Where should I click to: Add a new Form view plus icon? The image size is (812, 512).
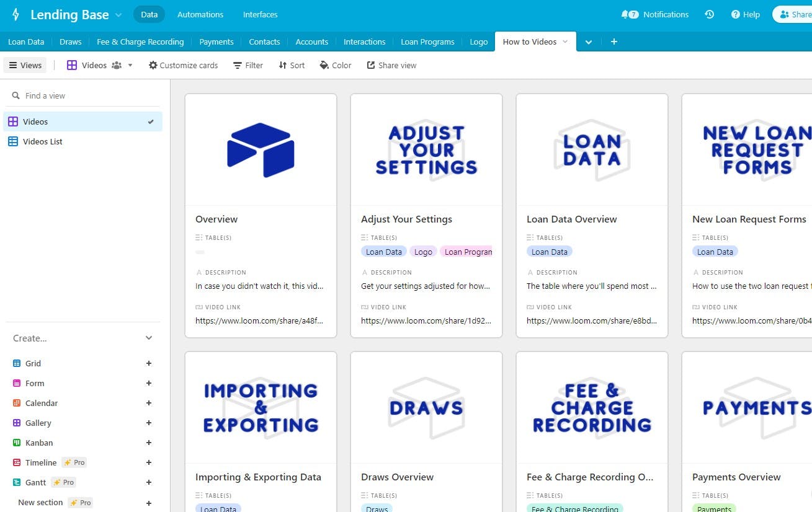tap(149, 383)
